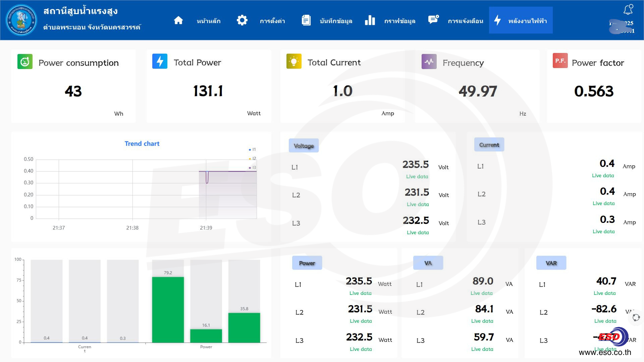Click the VAR label button
Viewport: 644px width, 362px height.
click(551, 263)
